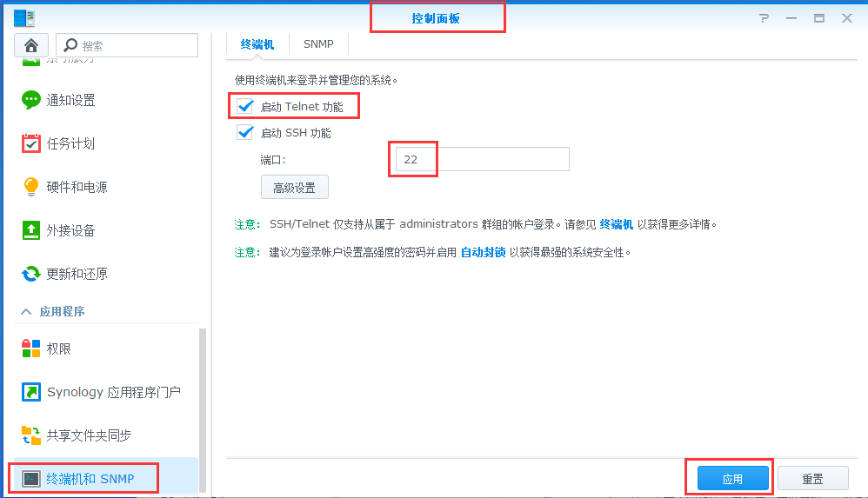
Task: Open the 终端机 help link
Action: coord(616,224)
